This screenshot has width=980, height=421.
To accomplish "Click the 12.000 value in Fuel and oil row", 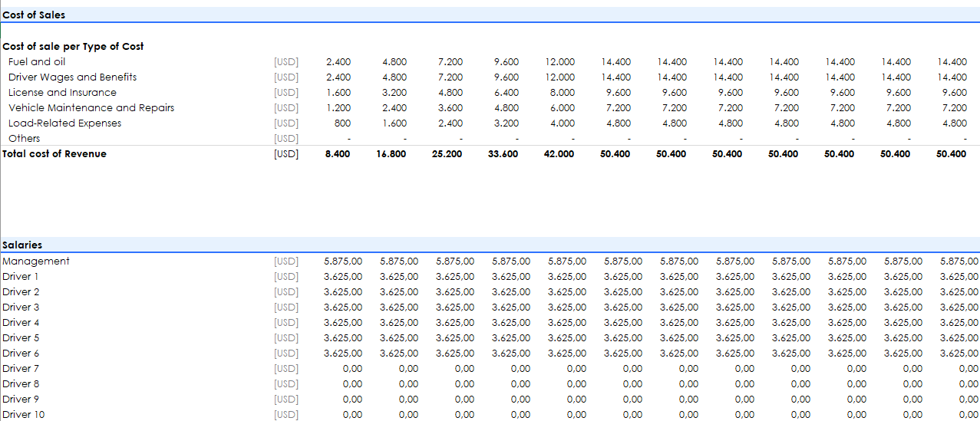I will pos(559,61).
